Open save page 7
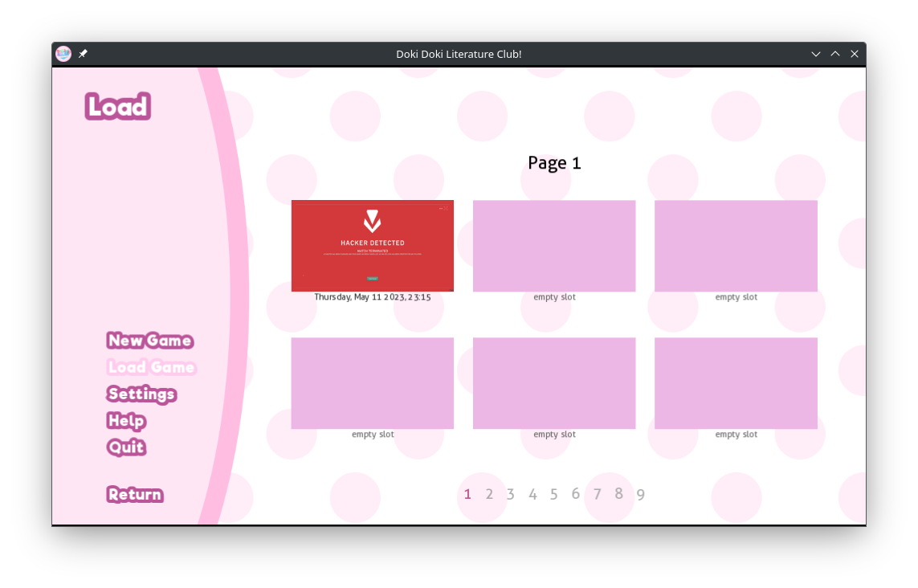Image resolution: width=918 pixels, height=588 pixels. [597, 494]
